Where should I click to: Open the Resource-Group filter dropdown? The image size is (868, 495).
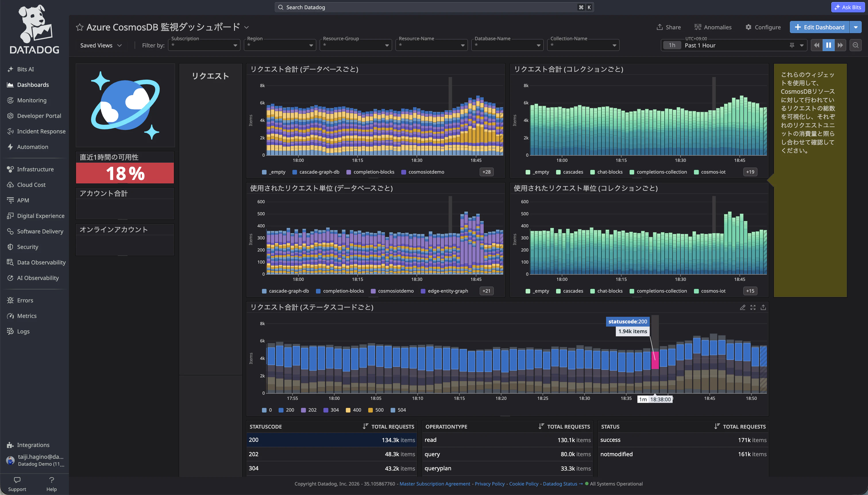[356, 45]
